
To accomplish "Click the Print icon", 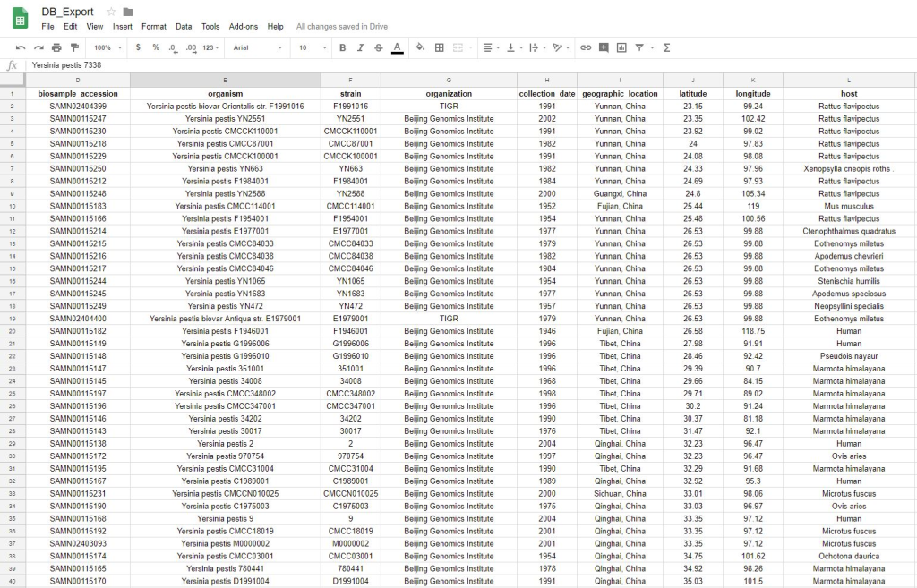I will coord(58,48).
